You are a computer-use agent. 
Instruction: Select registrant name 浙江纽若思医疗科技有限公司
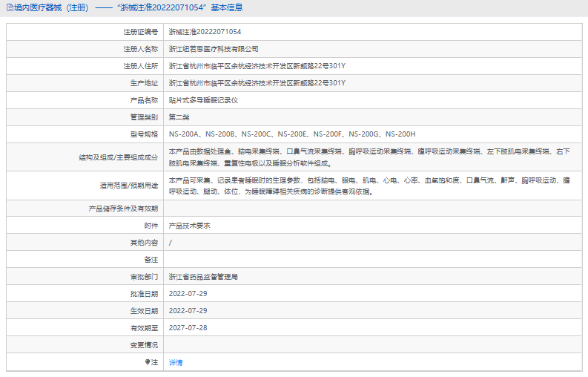point(214,49)
